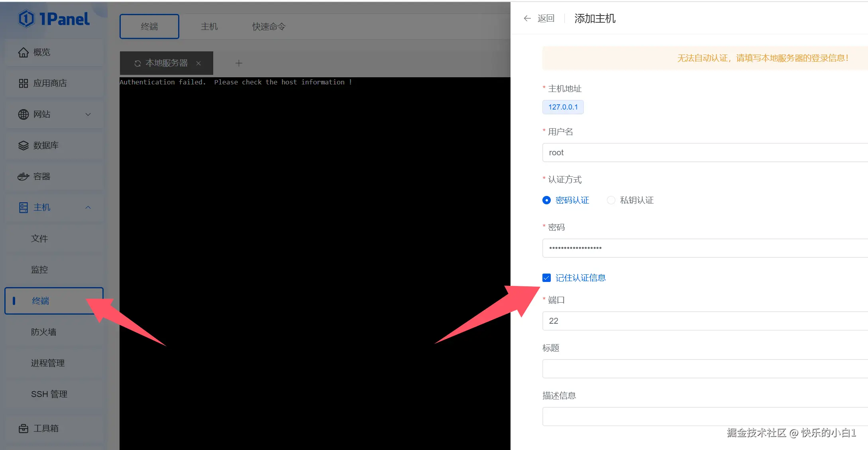Click the 127.0.0.1 host address tag

tap(563, 107)
